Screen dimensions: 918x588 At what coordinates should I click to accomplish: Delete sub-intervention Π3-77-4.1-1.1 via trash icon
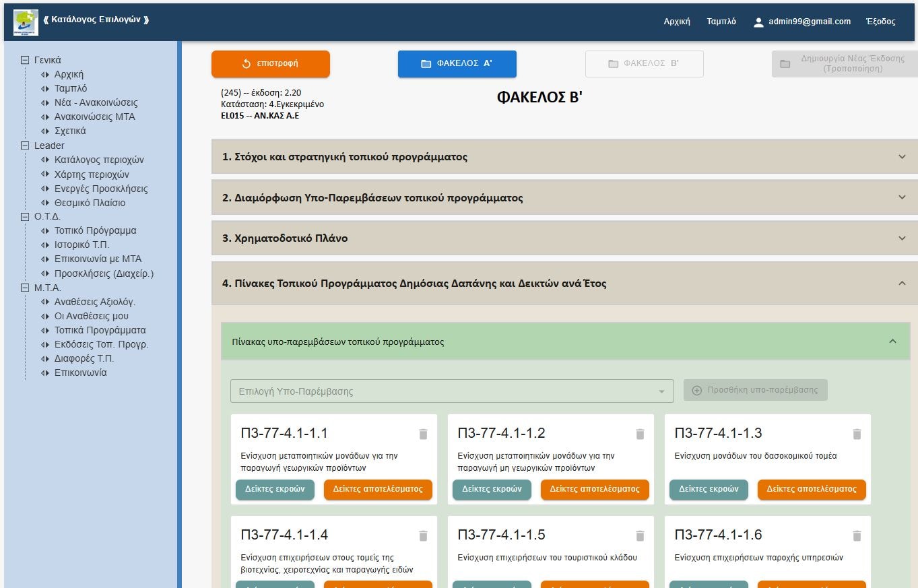tap(423, 434)
